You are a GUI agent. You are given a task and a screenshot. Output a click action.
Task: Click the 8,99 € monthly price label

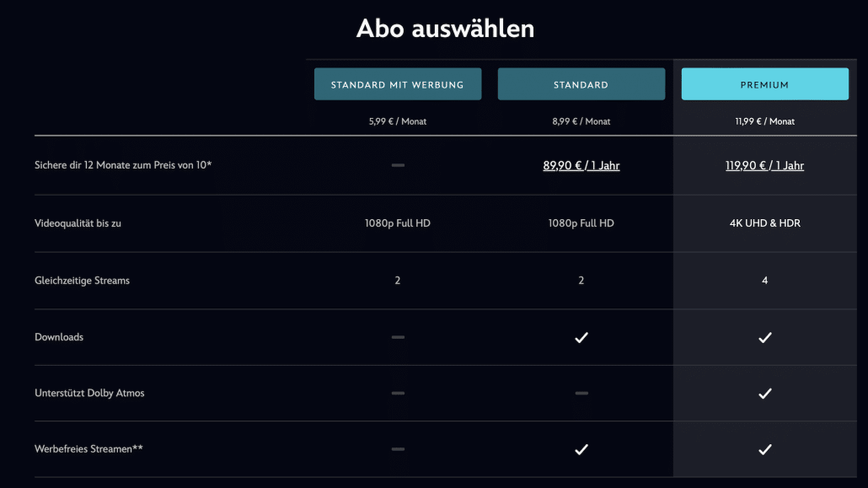click(581, 121)
